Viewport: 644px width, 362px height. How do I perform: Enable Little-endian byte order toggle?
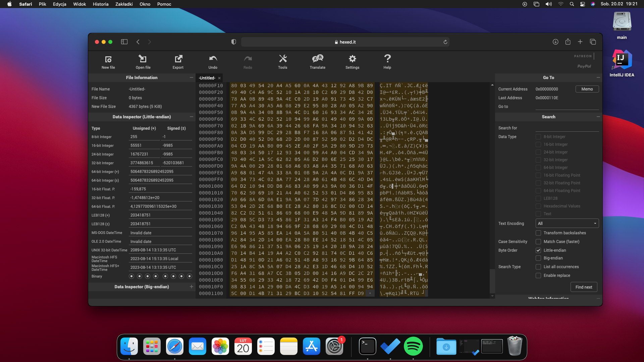(538, 250)
